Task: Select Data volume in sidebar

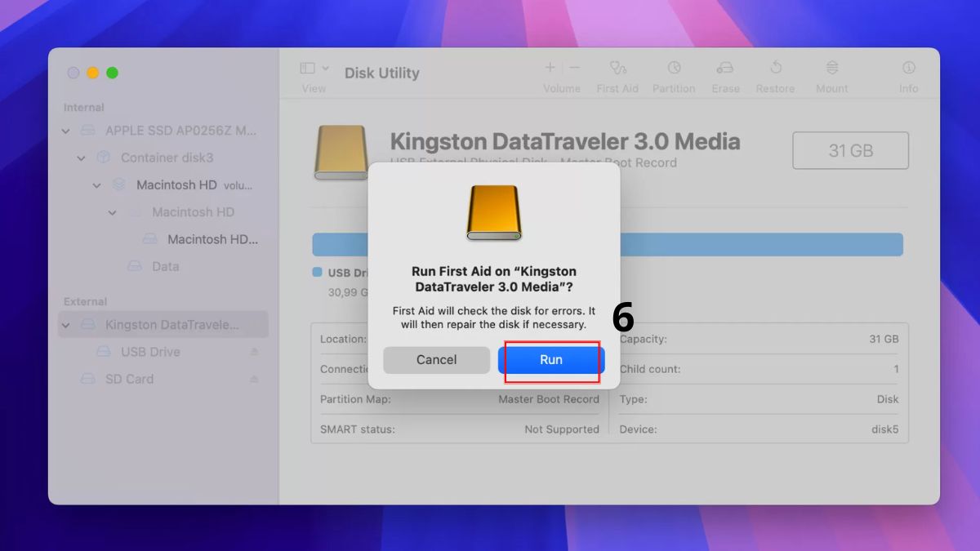Action: (x=166, y=266)
